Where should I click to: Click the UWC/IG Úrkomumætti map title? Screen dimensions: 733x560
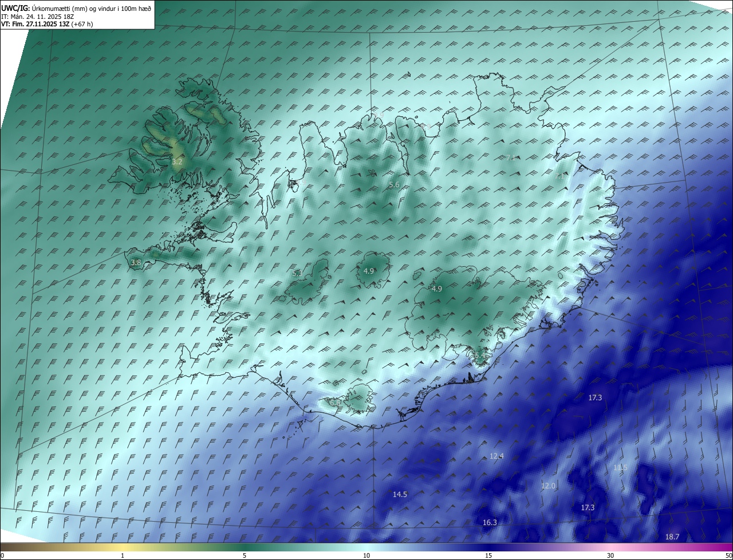point(76,8)
